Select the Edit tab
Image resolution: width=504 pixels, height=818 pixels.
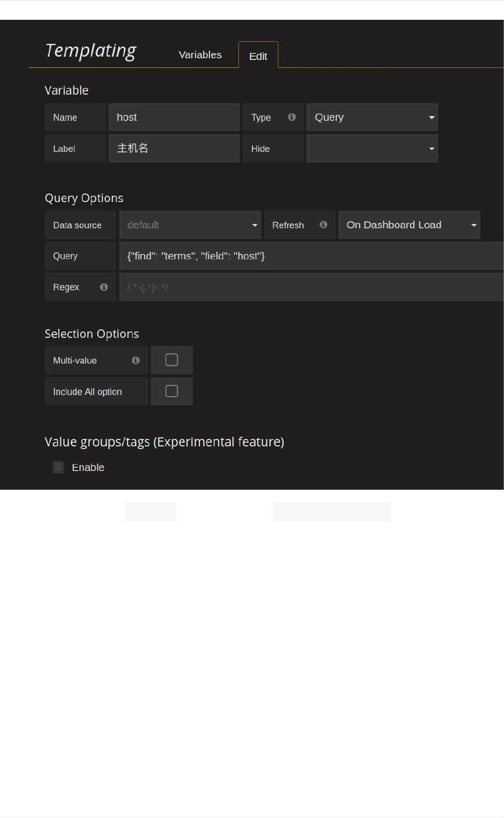[x=258, y=56]
